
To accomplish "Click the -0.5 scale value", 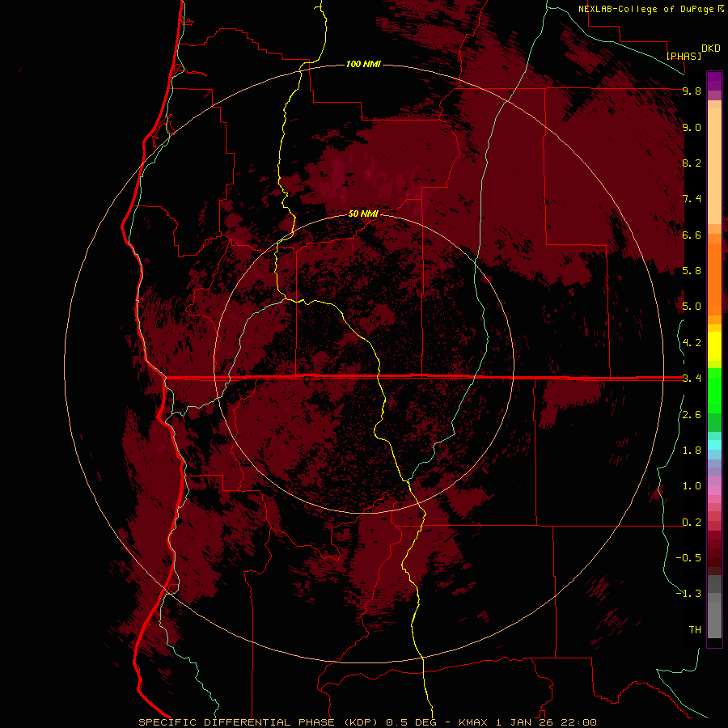I will coord(688,558).
